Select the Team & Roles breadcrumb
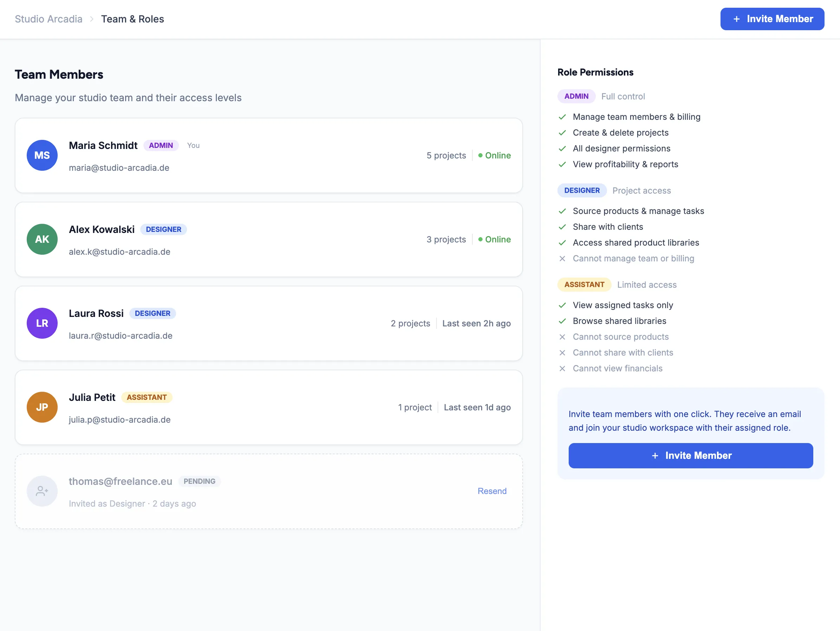 132,19
